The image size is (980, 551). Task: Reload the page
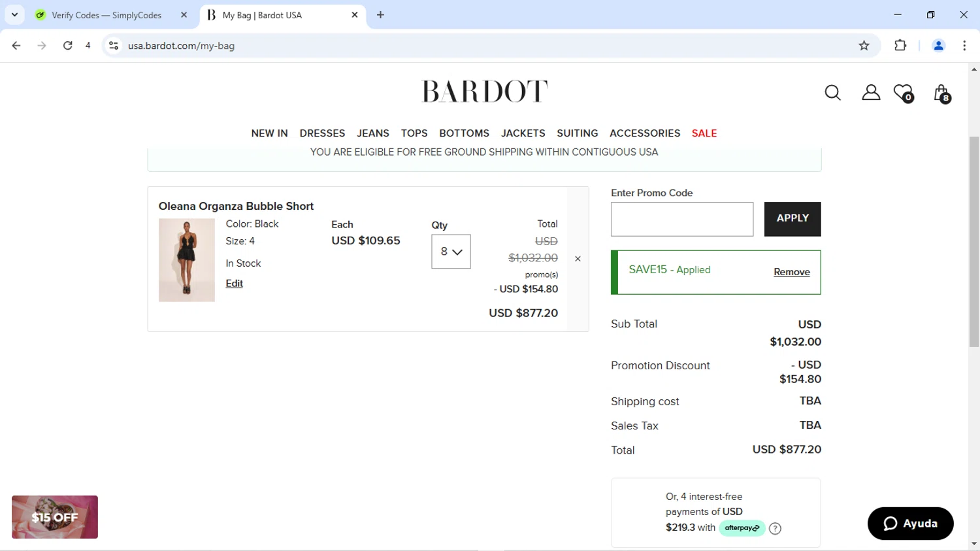coord(67,46)
